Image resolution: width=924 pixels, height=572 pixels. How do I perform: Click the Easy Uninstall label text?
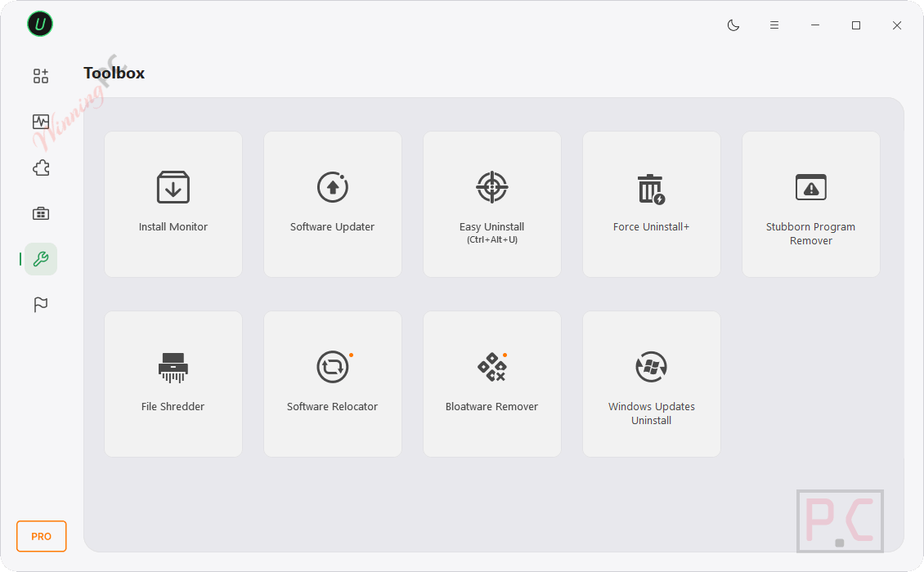(x=492, y=227)
